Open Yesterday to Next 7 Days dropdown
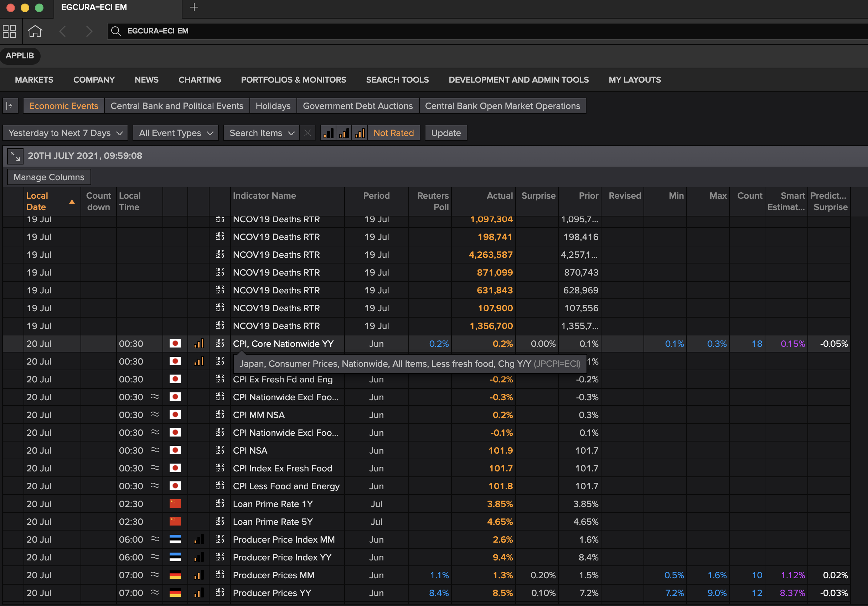The image size is (868, 606). (x=66, y=133)
